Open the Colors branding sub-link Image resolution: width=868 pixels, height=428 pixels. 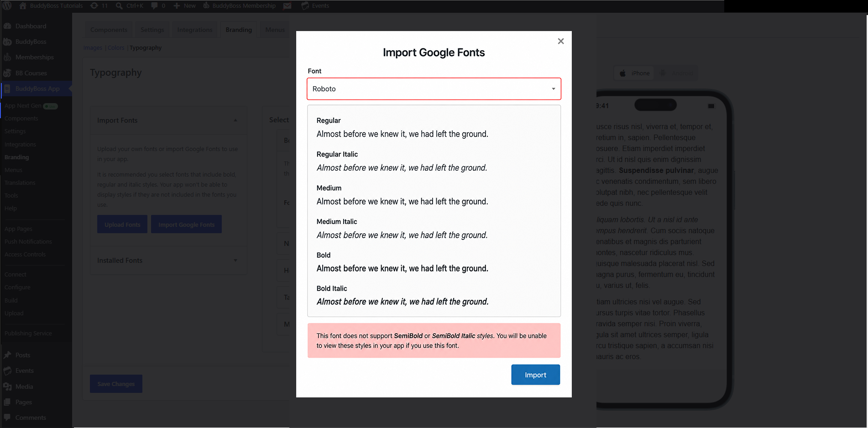pyautogui.click(x=116, y=47)
